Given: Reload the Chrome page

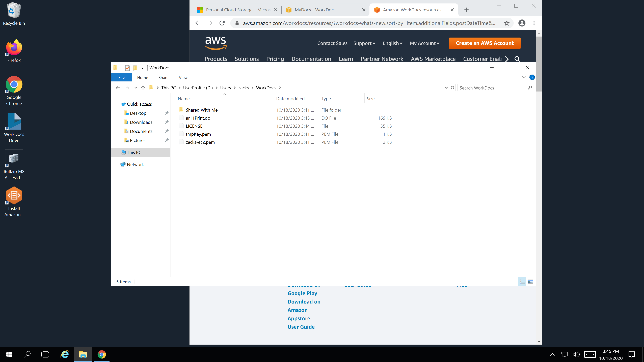Looking at the screenshot, I should (x=222, y=23).
